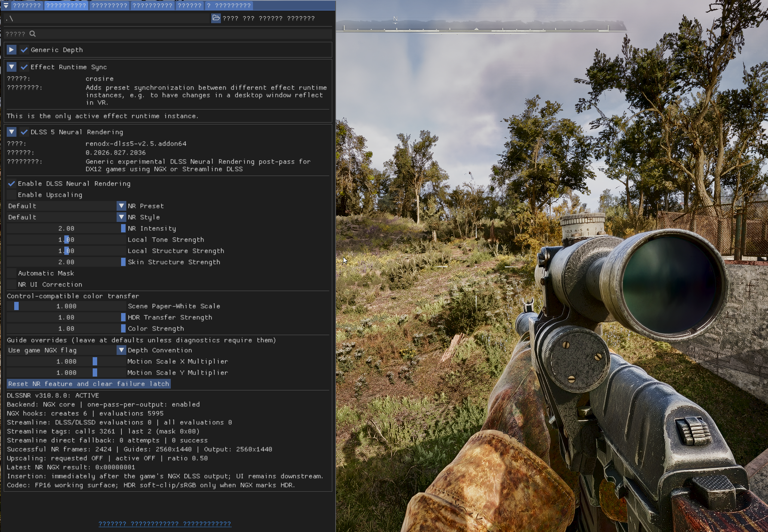This screenshot has height=532, width=768.
Task: Set the Skin Structure Strength slider
Action: (66, 262)
